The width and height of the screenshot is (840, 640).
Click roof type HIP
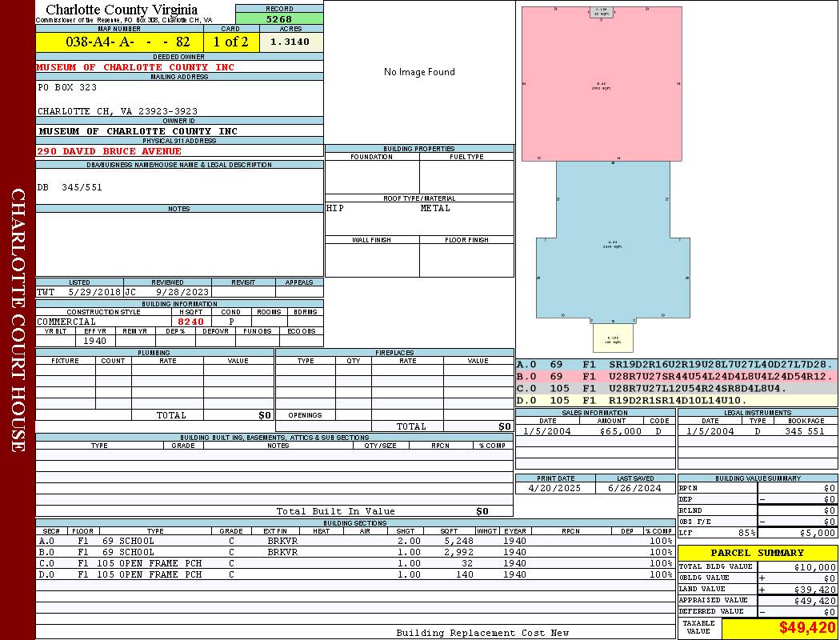(x=335, y=208)
